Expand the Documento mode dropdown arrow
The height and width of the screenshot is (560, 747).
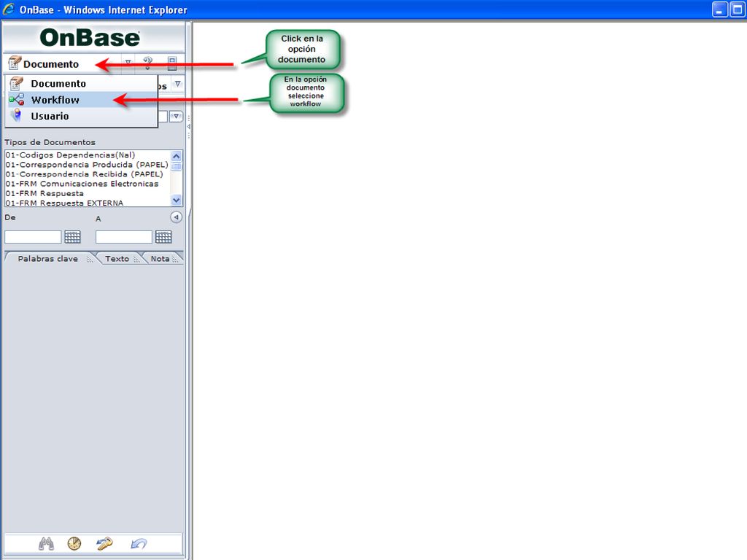(x=128, y=63)
